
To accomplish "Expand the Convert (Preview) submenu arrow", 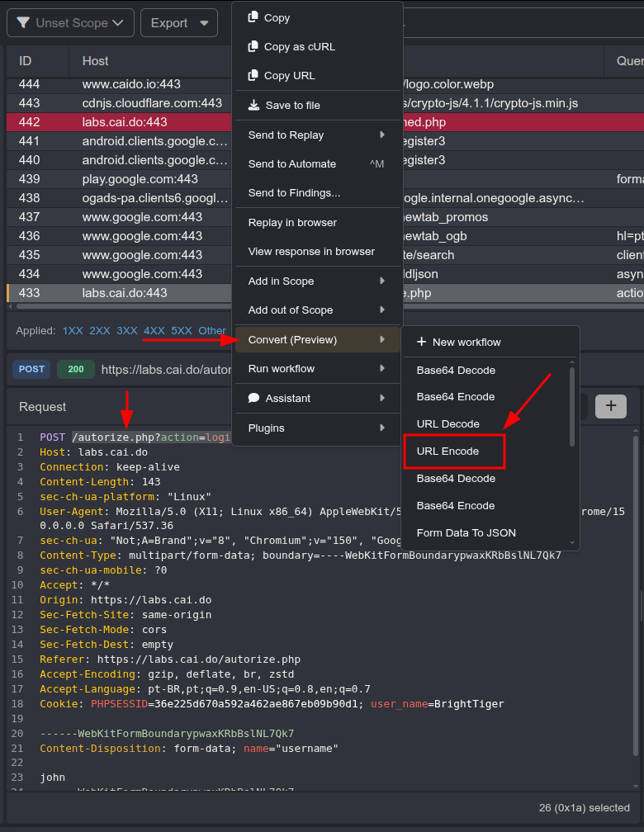I will click(x=382, y=339).
